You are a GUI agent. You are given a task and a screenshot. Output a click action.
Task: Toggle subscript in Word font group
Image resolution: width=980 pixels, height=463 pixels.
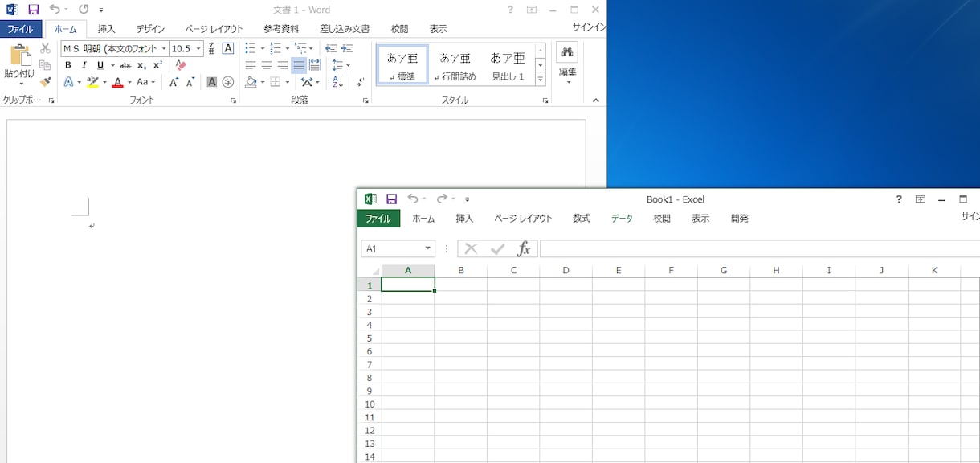141,65
